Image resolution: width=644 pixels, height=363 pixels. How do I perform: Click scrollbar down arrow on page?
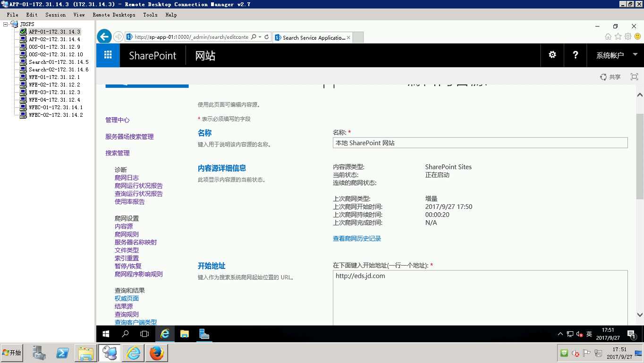click(640, 315)
